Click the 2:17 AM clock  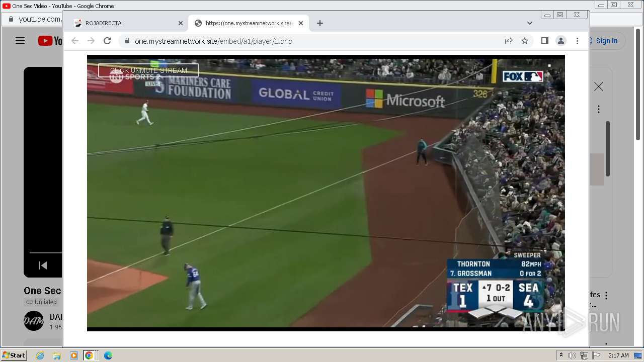618,355
